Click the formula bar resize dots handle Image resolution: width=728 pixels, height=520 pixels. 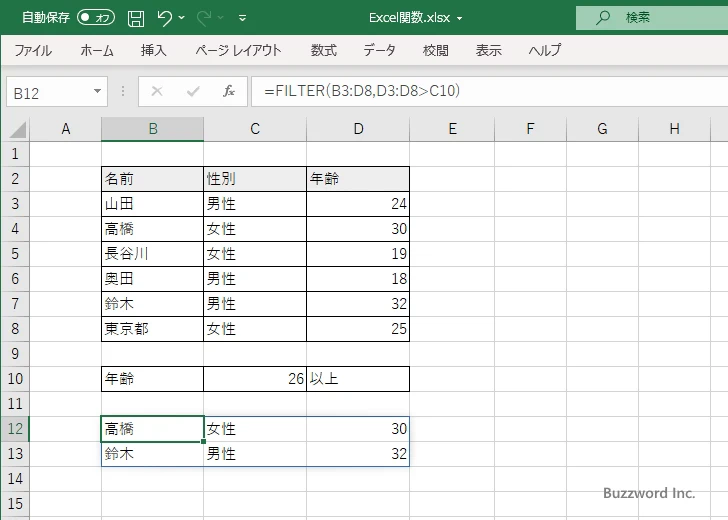click(123, 91)
